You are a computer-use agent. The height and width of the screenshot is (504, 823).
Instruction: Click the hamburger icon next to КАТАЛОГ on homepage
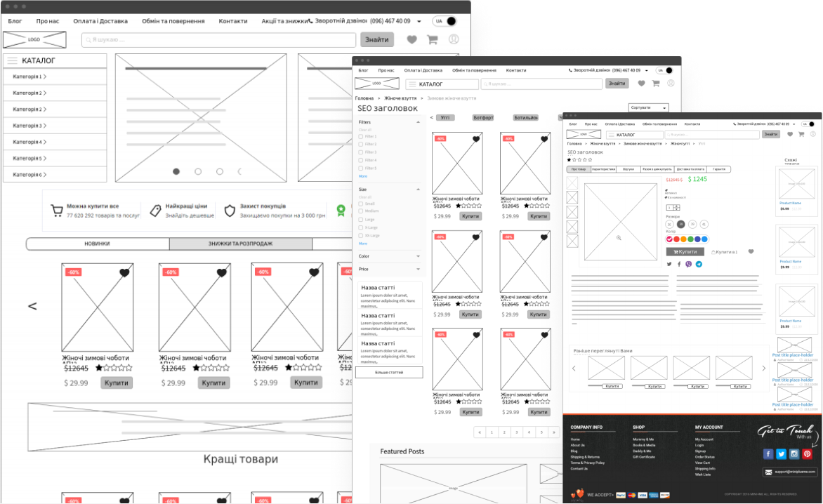tap(12, 61)
